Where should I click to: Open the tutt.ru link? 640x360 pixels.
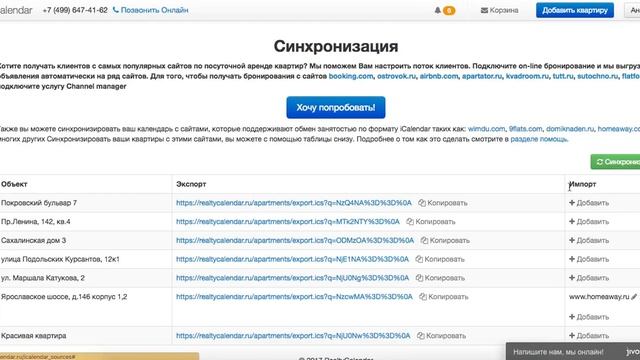pyautogui.click(x=563, y=76)
